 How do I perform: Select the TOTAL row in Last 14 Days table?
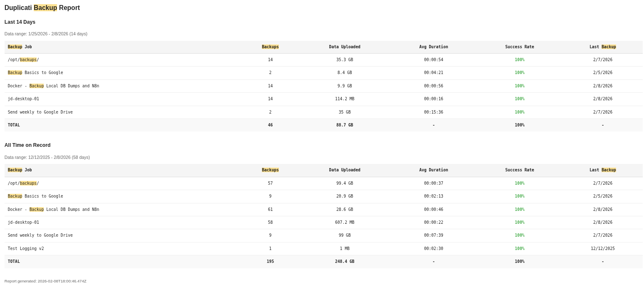pyautogui.click(x=14, y=125)
